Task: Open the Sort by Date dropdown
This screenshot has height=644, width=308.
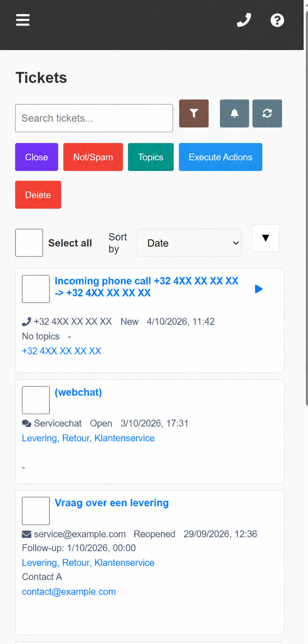Action: coord(189,243)
